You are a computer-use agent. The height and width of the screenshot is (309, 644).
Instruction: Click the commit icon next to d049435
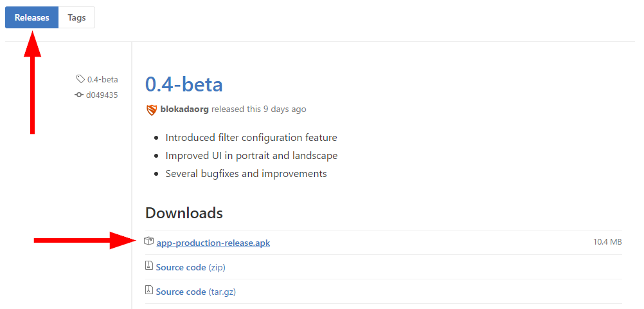79,95
